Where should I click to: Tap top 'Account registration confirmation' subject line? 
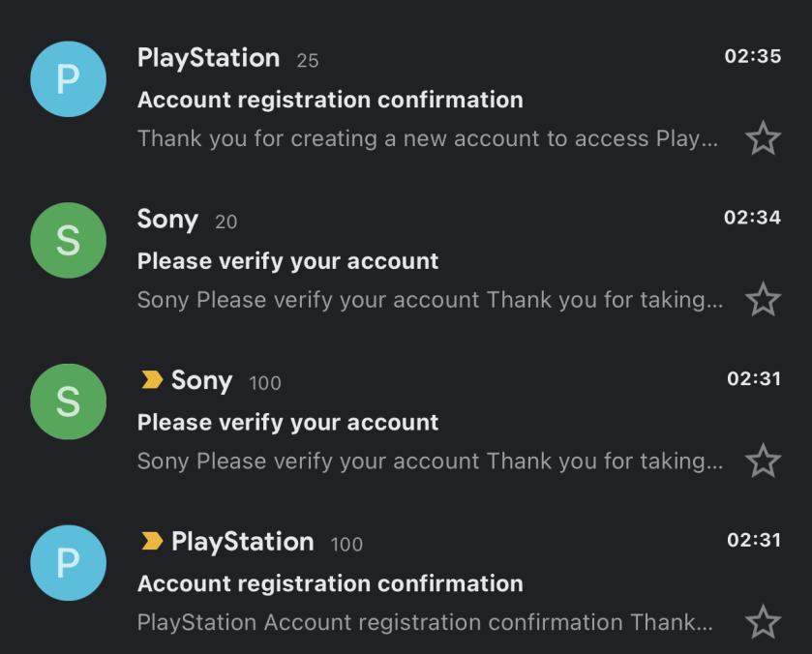(x=330, y=100)
